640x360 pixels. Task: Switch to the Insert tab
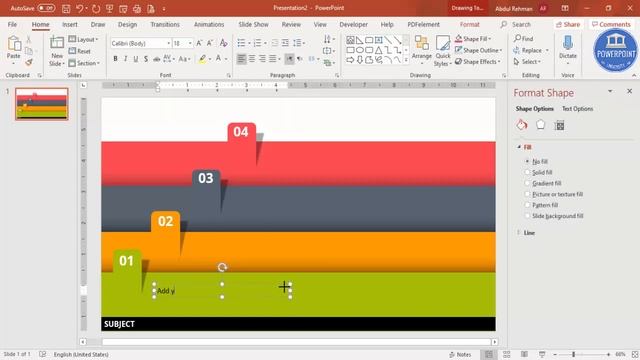70,24
